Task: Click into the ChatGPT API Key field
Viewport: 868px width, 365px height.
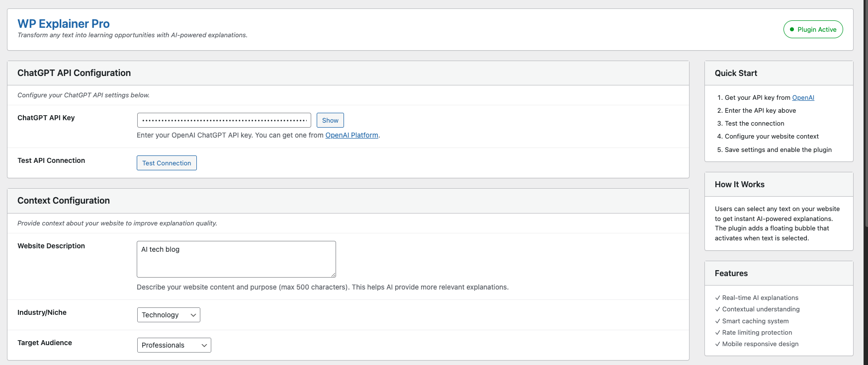Action: [x=224, y=120]
